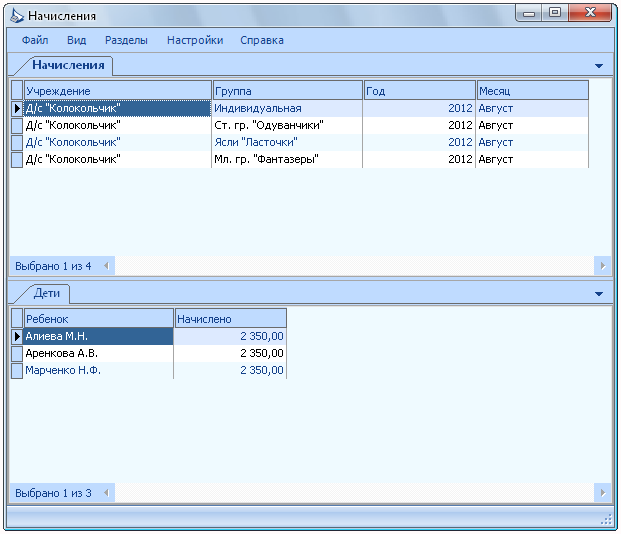The height and width of the screenshot is (534, 621).
Task: Select Д/с "Колокольчик" in the Фантазеры row
Action: click(x=118, y=159)
